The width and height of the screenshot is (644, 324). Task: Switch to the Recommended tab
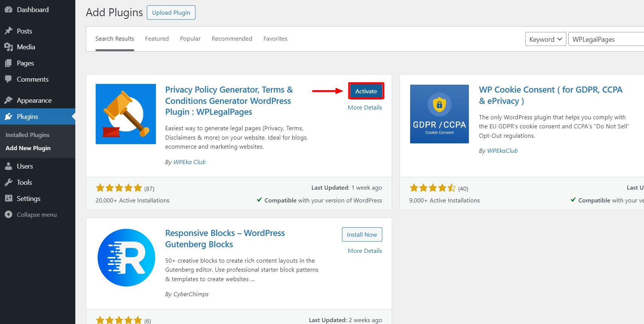coord(232,38)
